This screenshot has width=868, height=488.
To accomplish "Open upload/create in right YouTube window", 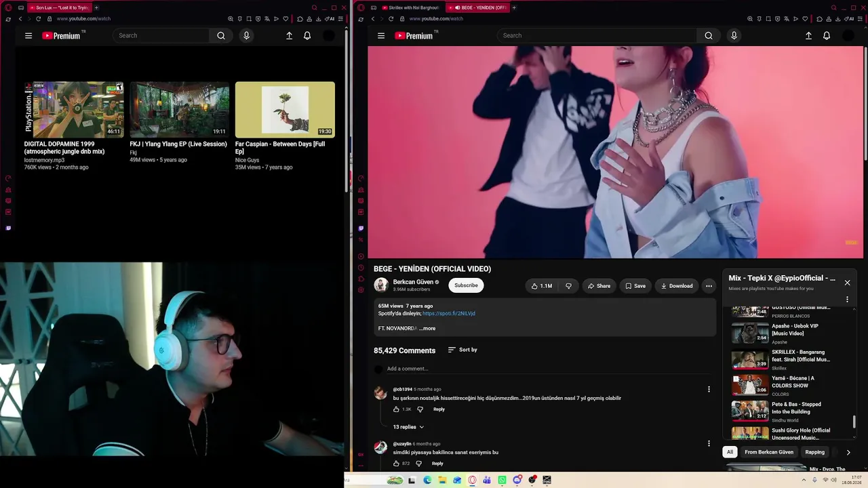I will point(808,35).
